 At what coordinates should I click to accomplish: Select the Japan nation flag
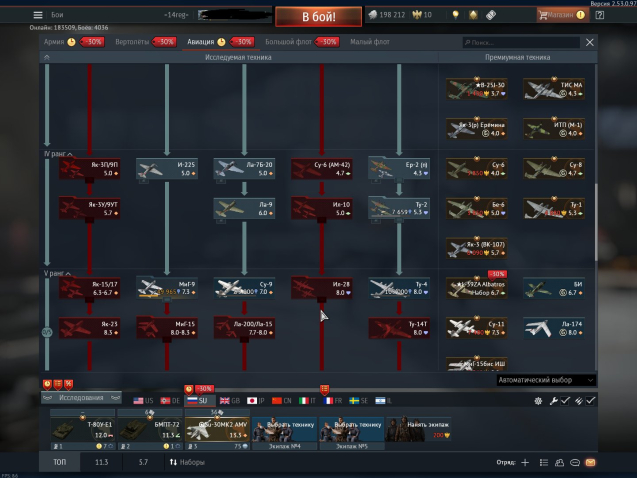pyautogui.click(x=255, y=400)
